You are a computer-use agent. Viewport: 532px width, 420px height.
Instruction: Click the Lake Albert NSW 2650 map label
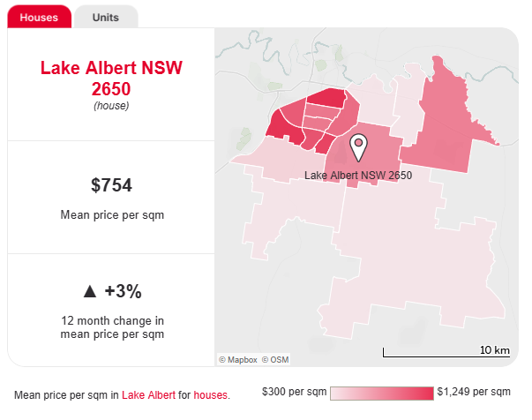pyautogui.click(x=358, y=176)
